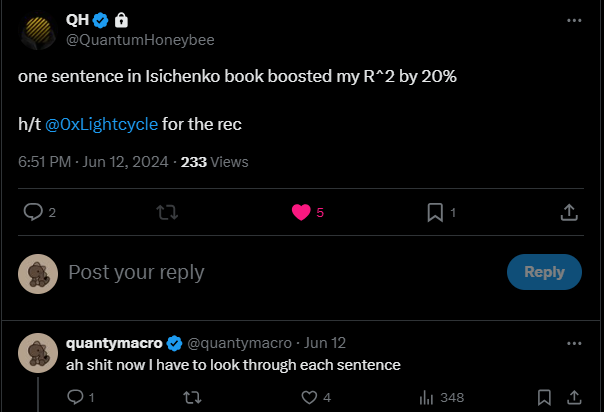Like quantymacro's reply
Screen dimensions: 604x412
tap(309, 397)
